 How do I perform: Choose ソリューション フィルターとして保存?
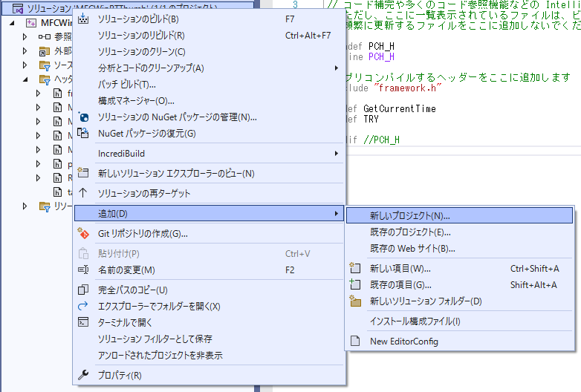pos(210,339)
